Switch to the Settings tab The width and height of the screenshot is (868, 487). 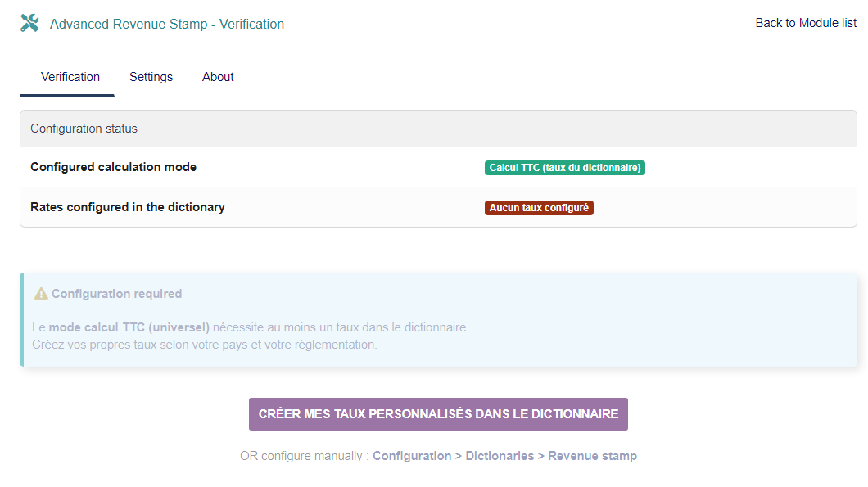coord(151,77)
